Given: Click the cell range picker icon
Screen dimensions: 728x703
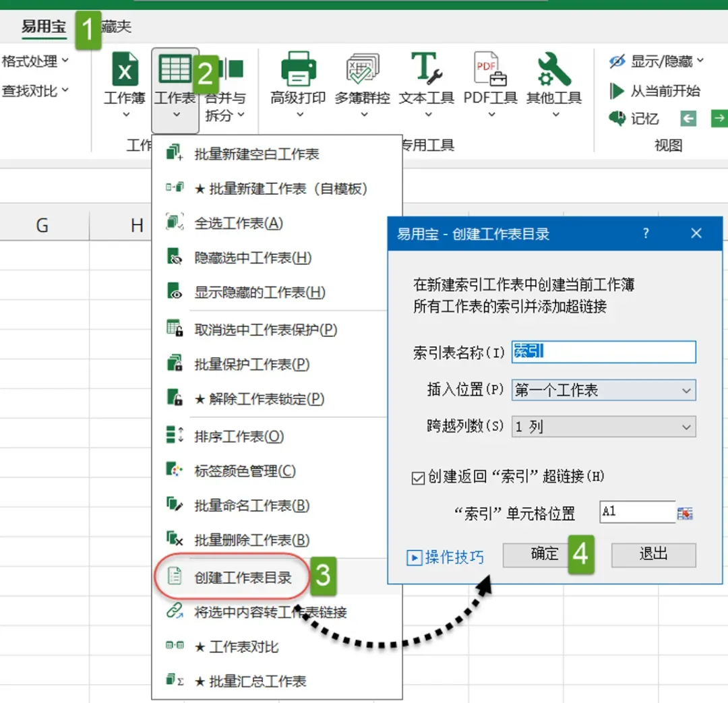Looking at the screenshot, I should pos(685,513).
